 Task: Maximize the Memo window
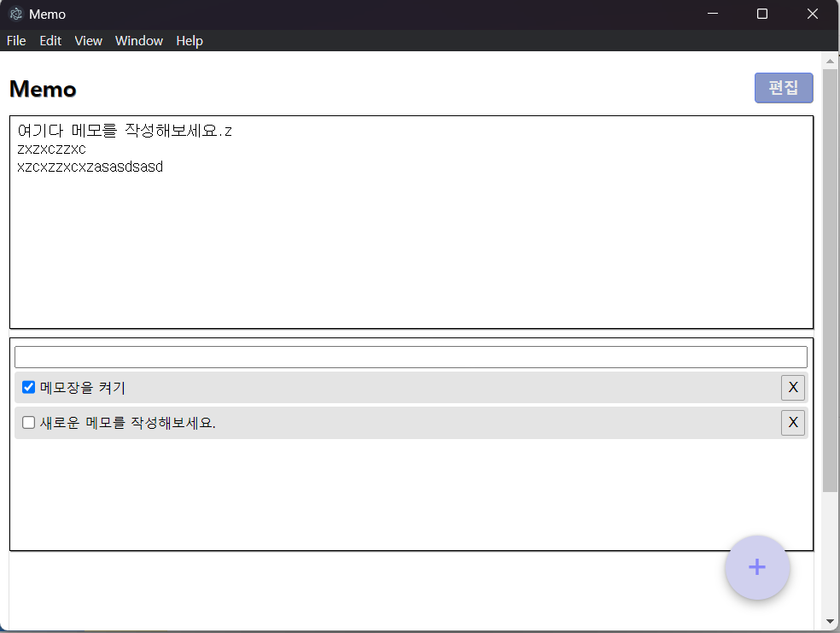click(762, 14)
